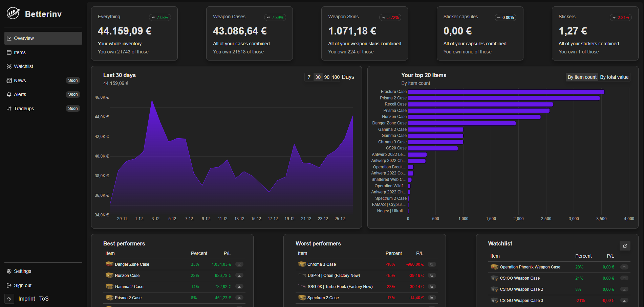Open chart icon for Chroma 3 Case
The height and width of the screenshot is (307, 644).
(x=432, y=264)
